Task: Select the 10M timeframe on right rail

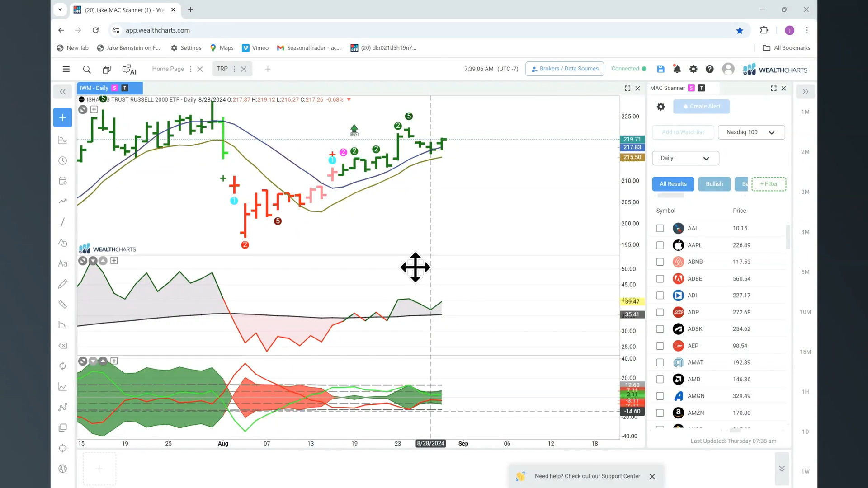Action: pyautogui.click(x=805, y=312)
